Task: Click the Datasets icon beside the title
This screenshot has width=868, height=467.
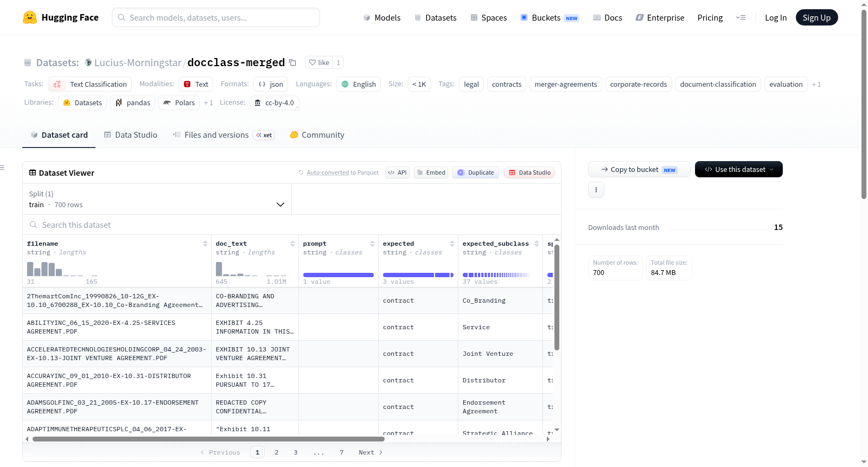Action: click(x=28, y=62)
